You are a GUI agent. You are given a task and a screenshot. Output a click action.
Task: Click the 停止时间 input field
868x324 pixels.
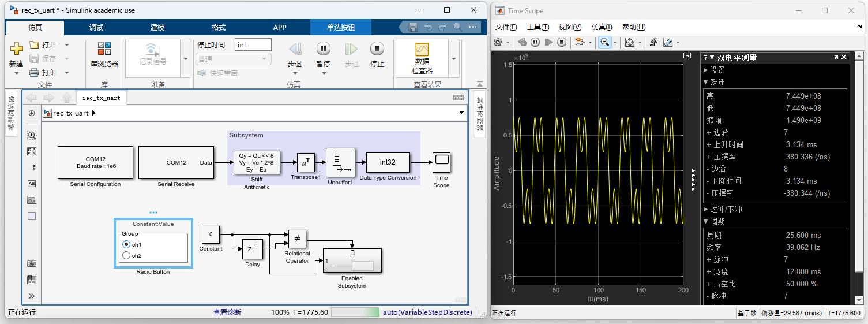click(x=253, y=45)
